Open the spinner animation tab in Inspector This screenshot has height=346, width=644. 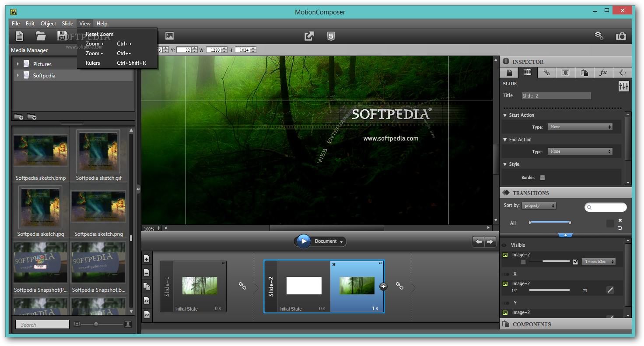pos(623,73)
